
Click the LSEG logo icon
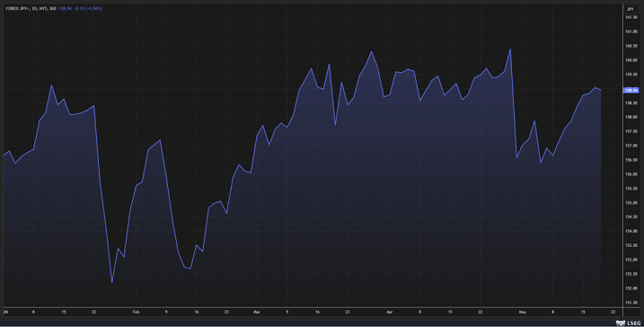pos(621,323)
